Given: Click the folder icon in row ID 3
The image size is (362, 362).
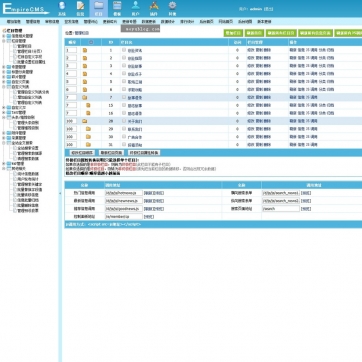Looking at the screenshot, I should pyautogui.click(x=85, y=66).
